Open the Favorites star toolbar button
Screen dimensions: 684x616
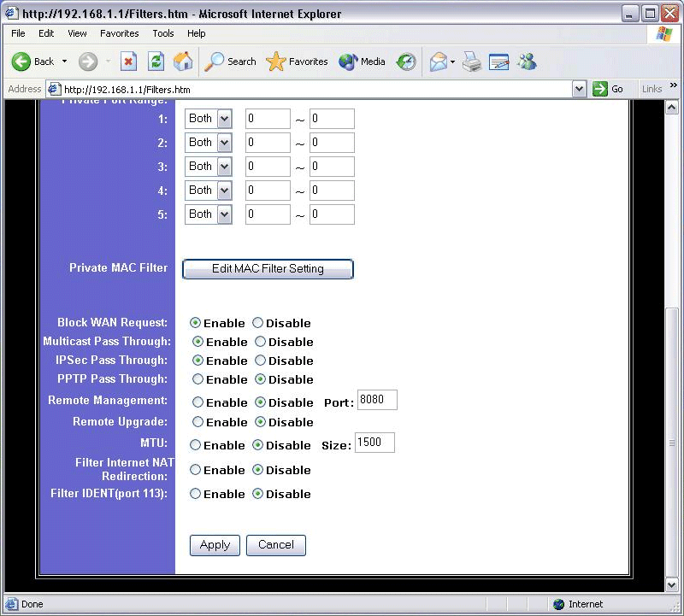coord(297,62)
